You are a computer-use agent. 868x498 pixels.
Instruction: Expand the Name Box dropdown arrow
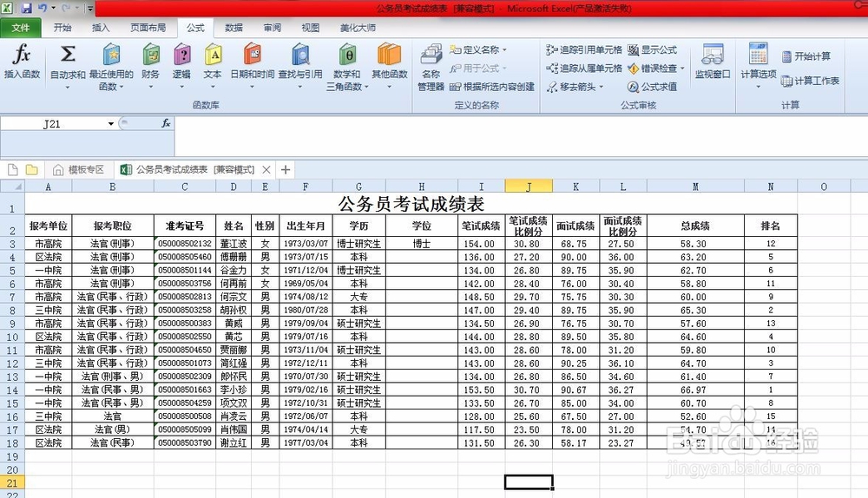click(111, 123)
